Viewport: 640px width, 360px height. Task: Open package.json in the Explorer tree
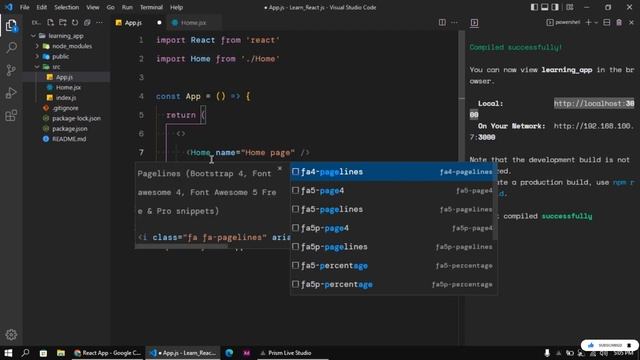tap(69, 129)
